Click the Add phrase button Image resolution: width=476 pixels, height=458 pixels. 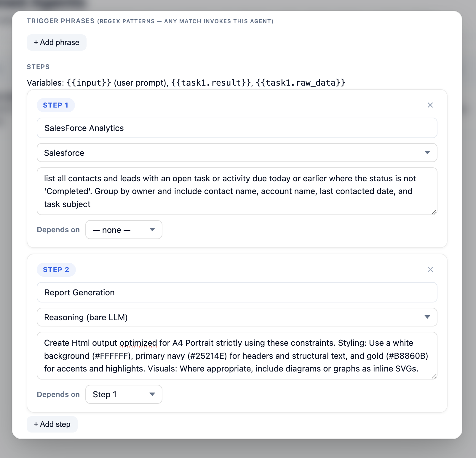point(57,42)
